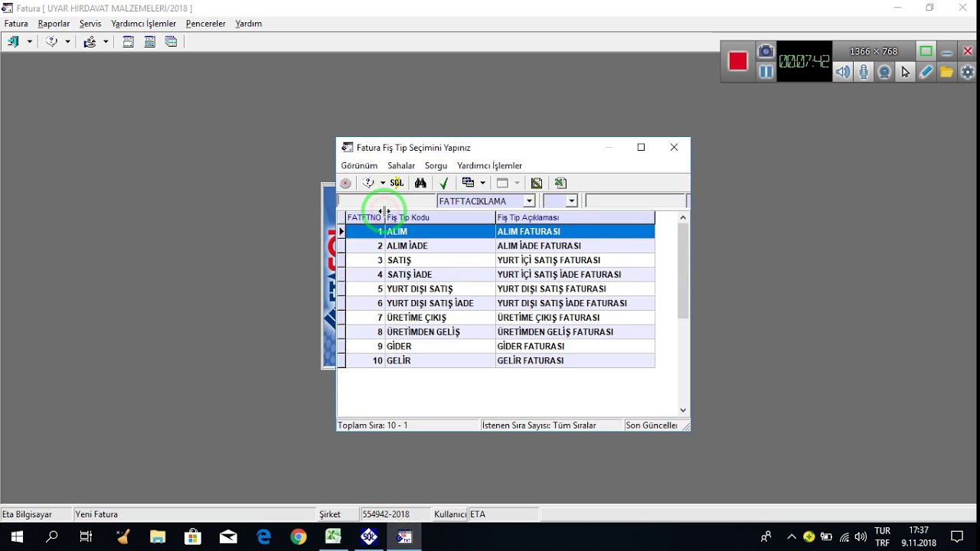
Task: Click the second form grid icon in the main toolbar
Action: point(149,42)
